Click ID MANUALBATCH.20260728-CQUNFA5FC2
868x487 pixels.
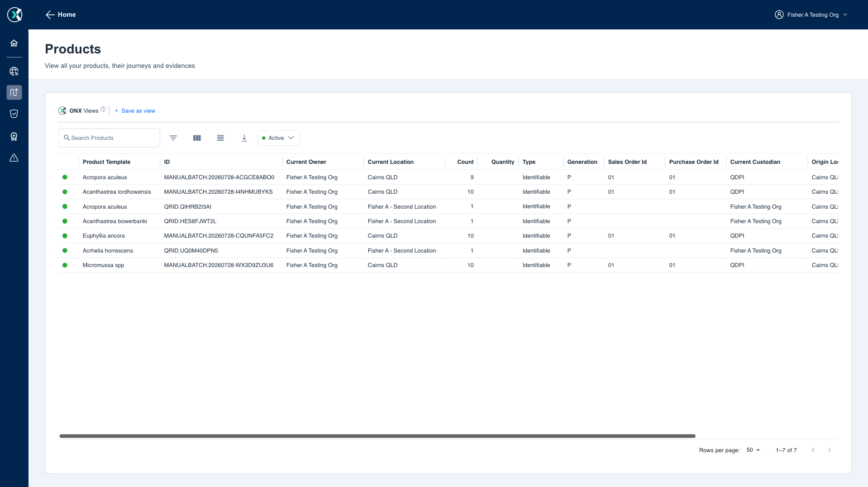tap(219, 236)
